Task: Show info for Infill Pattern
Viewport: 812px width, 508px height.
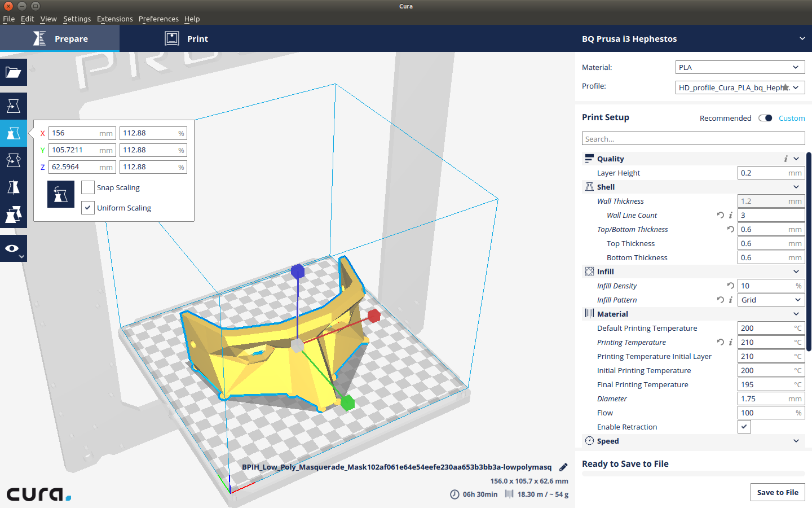Action: tap(731, 300)
